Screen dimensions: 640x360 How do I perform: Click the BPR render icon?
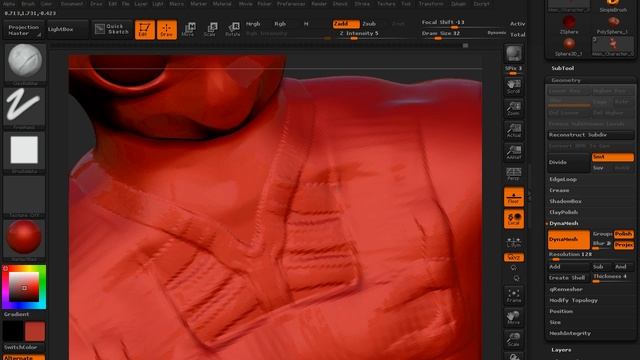[x=513, y=53]
